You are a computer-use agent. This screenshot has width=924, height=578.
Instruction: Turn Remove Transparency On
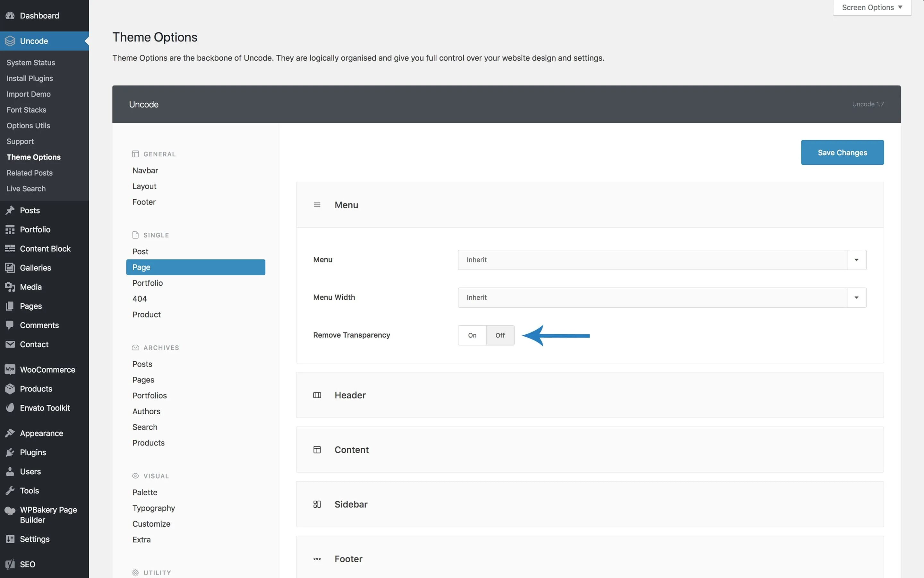click(x=472, y=335)
